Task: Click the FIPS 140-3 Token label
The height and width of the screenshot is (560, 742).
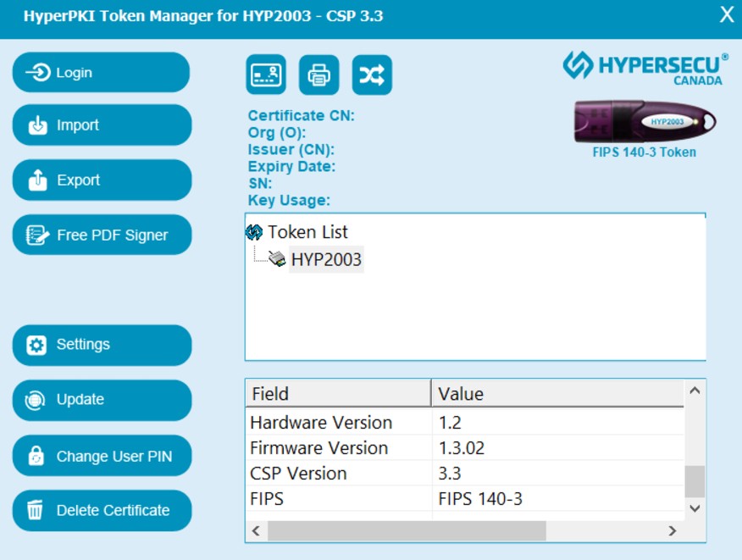Action: click(644, 152)
